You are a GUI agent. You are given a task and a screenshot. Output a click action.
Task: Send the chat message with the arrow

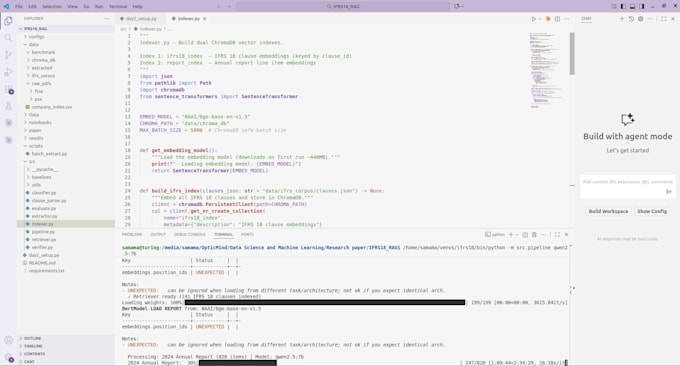(x=669, y=192)
